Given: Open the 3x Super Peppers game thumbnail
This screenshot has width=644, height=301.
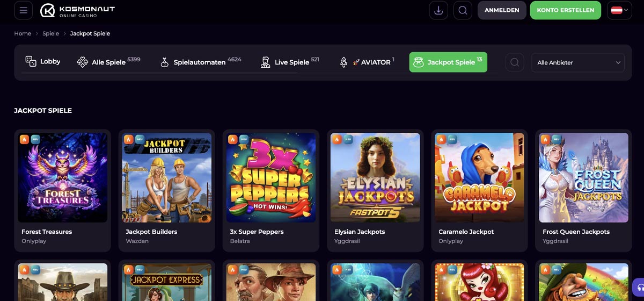Looking at the screenshot, I should coord(271,177).
